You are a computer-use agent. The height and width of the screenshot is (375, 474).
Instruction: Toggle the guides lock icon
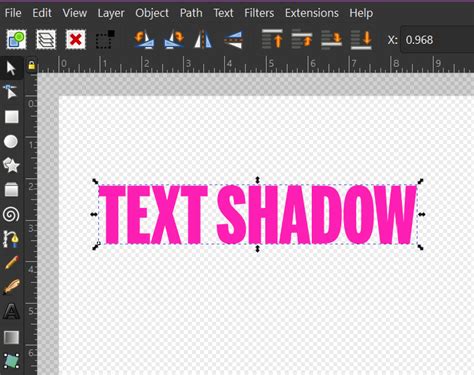tap(31, 65)
